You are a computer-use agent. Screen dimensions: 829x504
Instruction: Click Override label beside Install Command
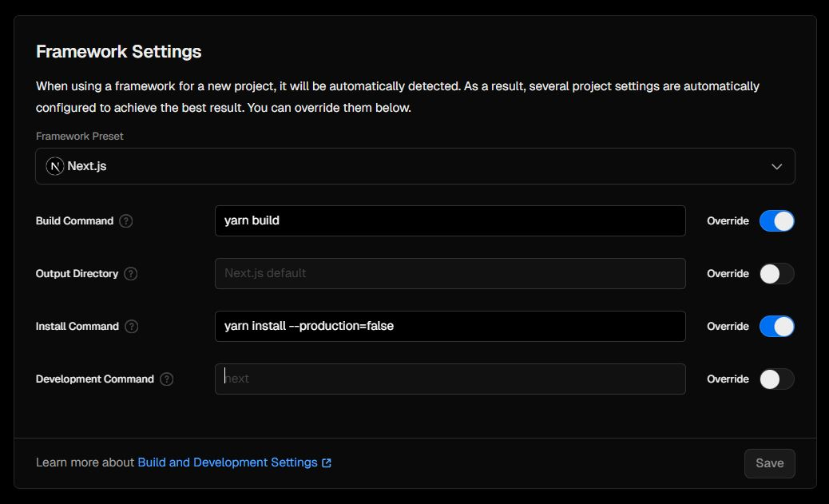[728, 327]
